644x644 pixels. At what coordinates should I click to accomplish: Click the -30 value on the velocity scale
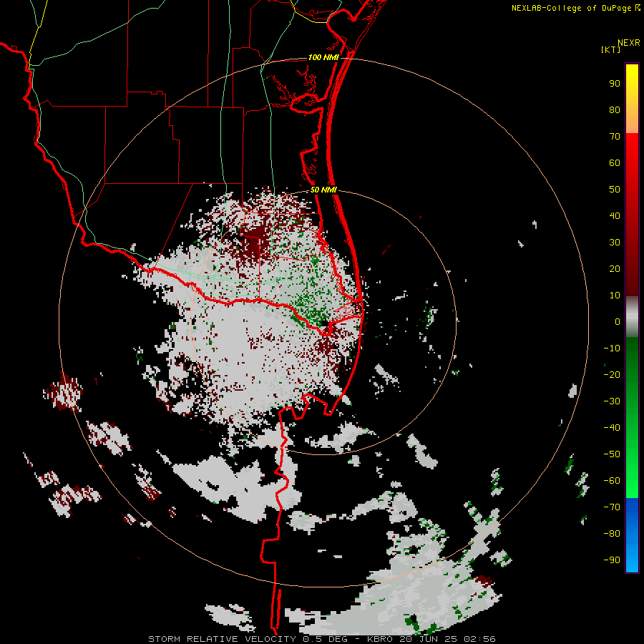coord(612,401)
